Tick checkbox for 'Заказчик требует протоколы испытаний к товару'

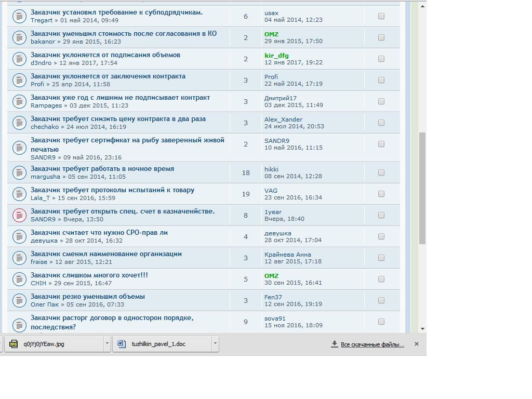[x=381, y=194]
